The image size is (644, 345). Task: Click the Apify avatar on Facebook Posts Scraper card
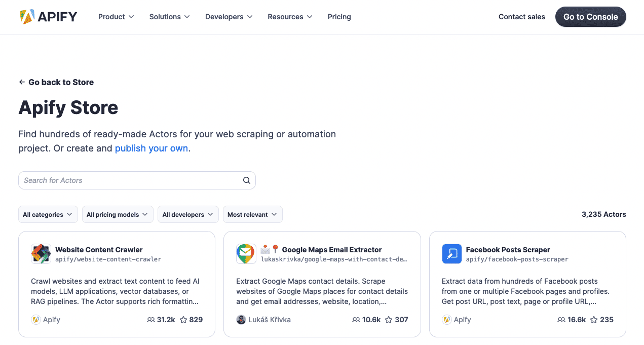(446, 320)
